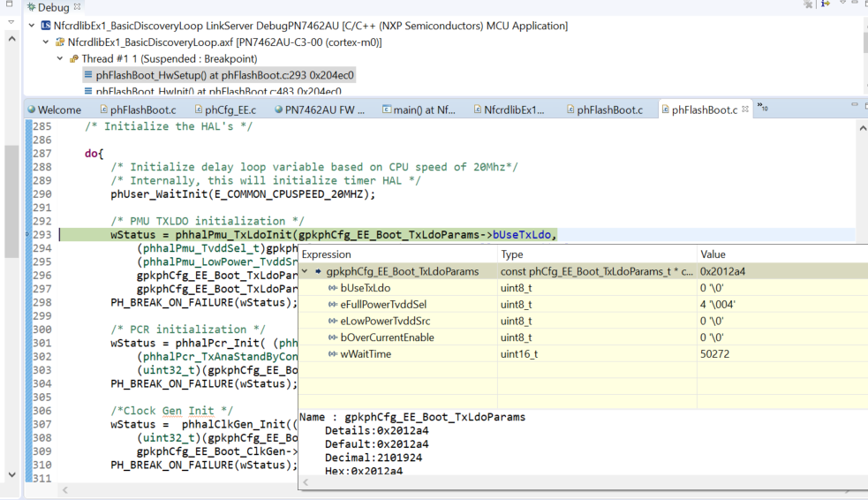
Task: Collapse gpkphCfg_EE_Boot_TxLdoParams expression node
Action: click(305, 271)
